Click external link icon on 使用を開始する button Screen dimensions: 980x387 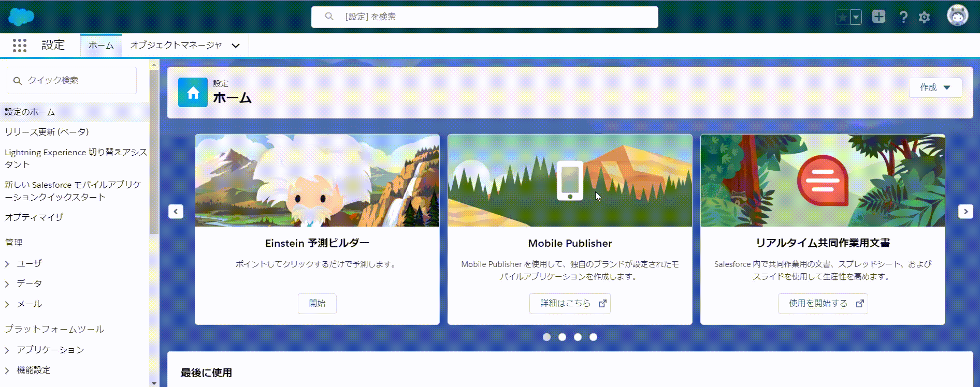pyautogui.click(x=860, y=304)
